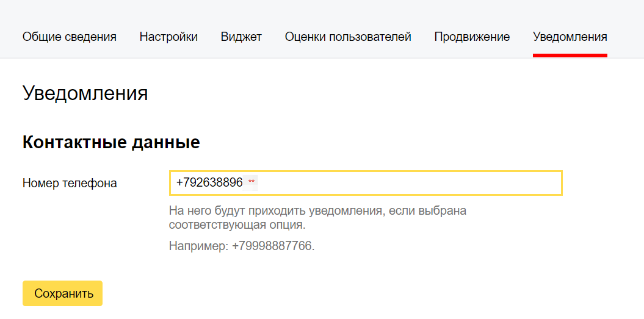
Task: Click the Номер телефона field label
Action: click(70, 183)
